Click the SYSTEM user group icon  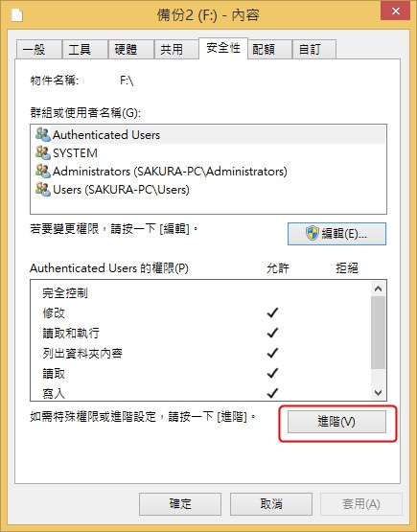(43, 152)
